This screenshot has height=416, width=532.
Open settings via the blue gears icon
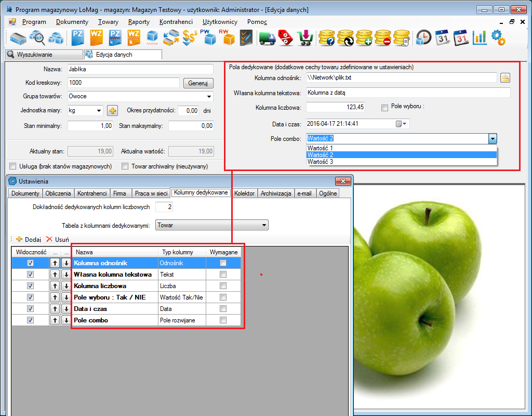[498, 37]
